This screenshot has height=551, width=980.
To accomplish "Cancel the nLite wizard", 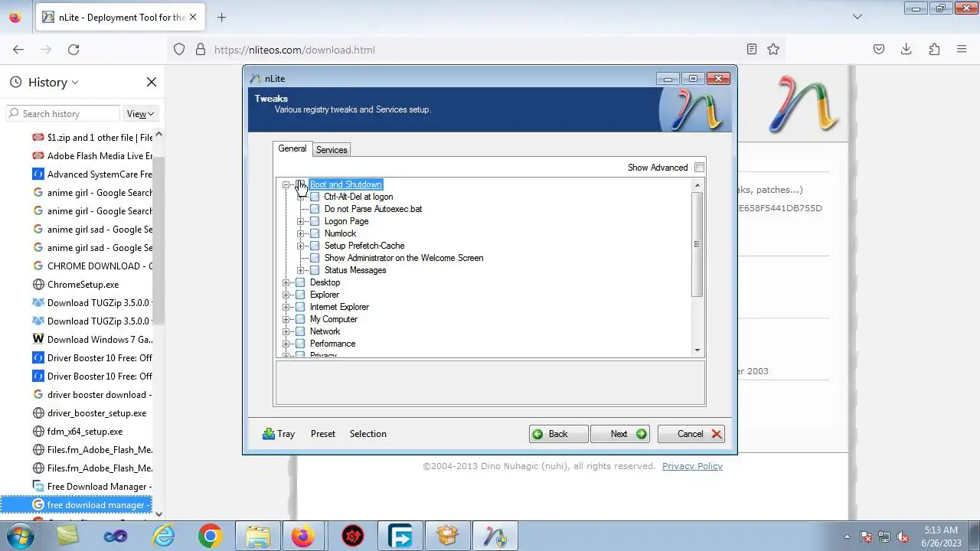I will (691, 434).
